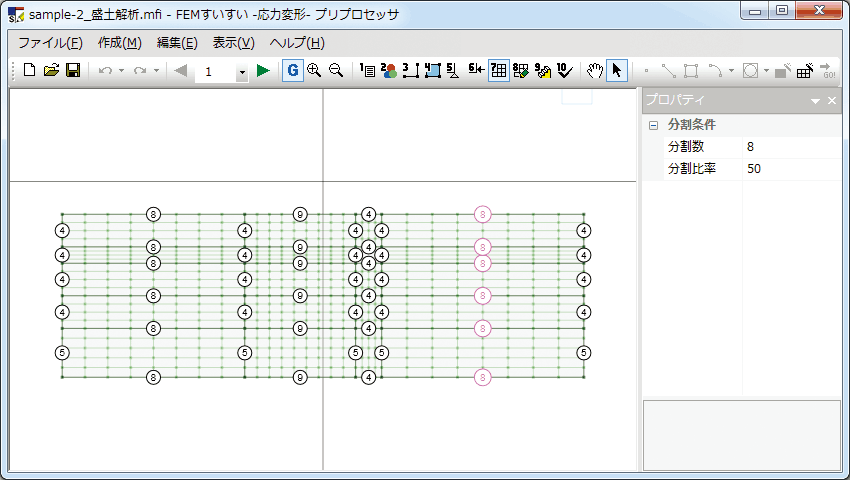Choose the circle region tool
The width and height of the screenshot is (850, 480).
tap(750, 71)
